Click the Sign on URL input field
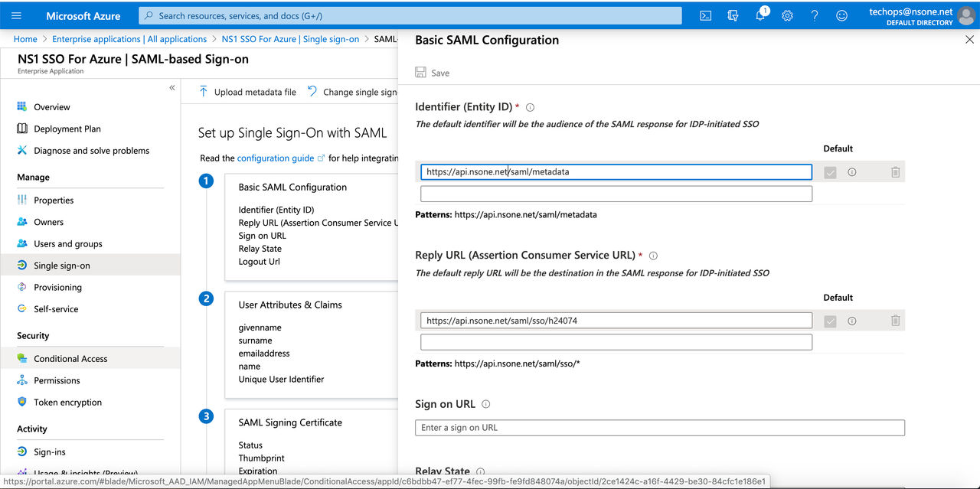This screenshot has width=980, height=489. pyautogui.click(x=660, y=428)
